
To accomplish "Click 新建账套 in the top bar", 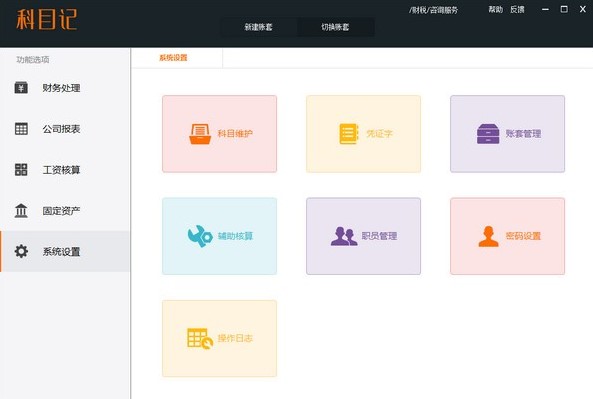I will coord(259,27).
